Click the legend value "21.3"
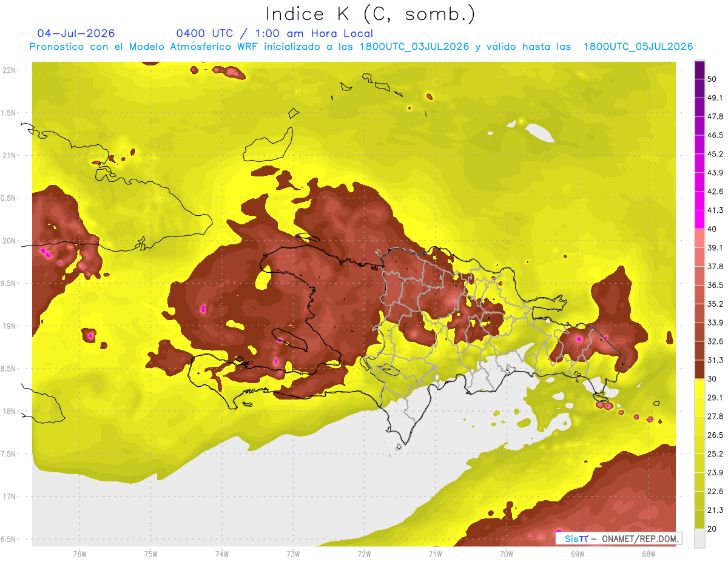Image resolution: width=728 pixels, height=562 pixels. point(715,510)
